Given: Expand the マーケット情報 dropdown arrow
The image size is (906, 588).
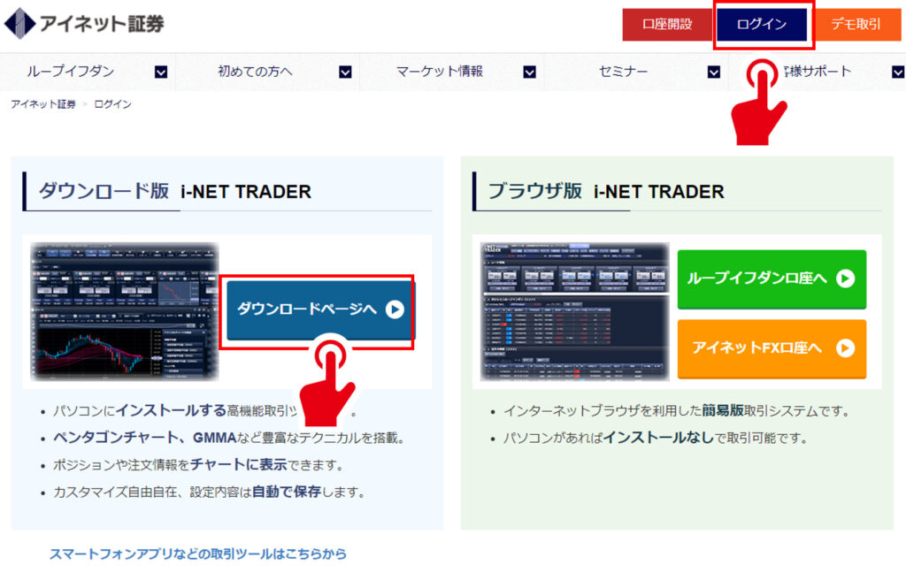Looking at the screenshot, I should 529,73.
